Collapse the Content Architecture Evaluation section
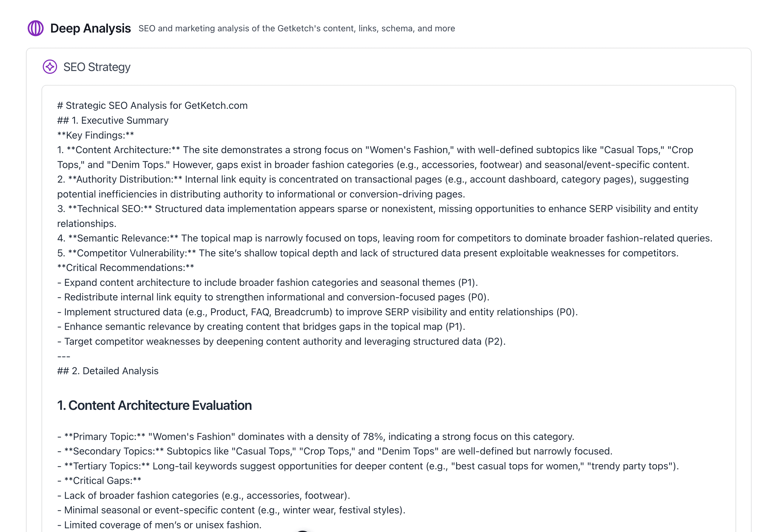759x532 pixels. tap(154, 405)
